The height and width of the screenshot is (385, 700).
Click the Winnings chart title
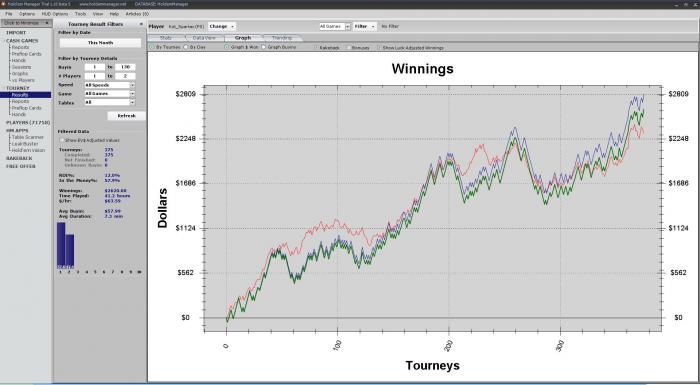tap(422, 69)
